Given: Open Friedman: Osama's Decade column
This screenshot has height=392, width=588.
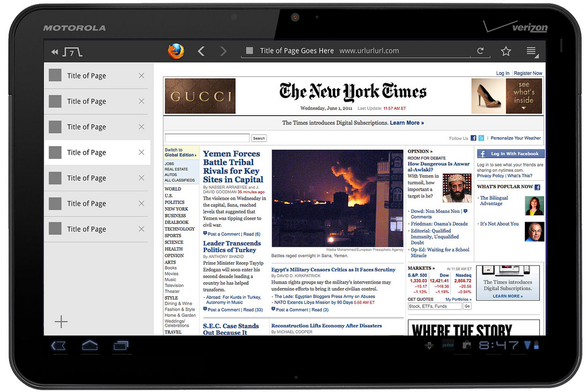Looking at the screenshot, I should pyautogui.click(x=439, y=224).
